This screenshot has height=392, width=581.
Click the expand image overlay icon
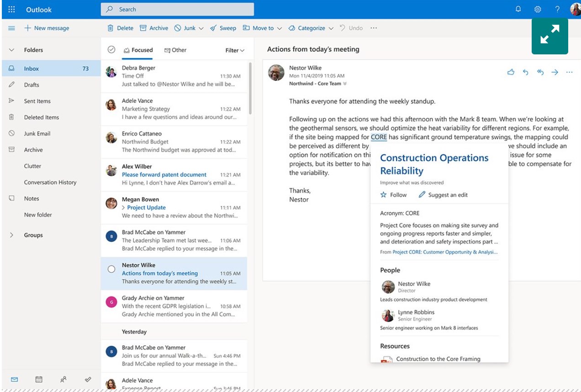click(x=550, y=36)
